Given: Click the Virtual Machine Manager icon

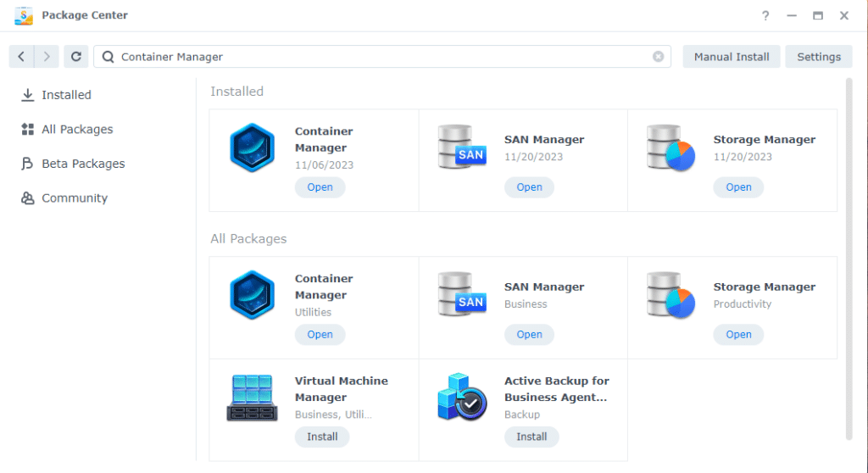Looking at the screenshot, I should 252,398.
